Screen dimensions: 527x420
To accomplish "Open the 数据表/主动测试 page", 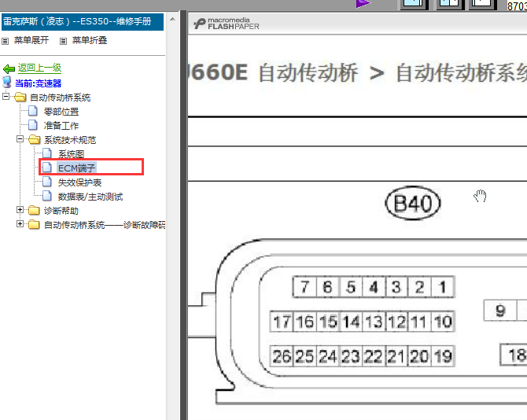I will [x=90, y=197].
